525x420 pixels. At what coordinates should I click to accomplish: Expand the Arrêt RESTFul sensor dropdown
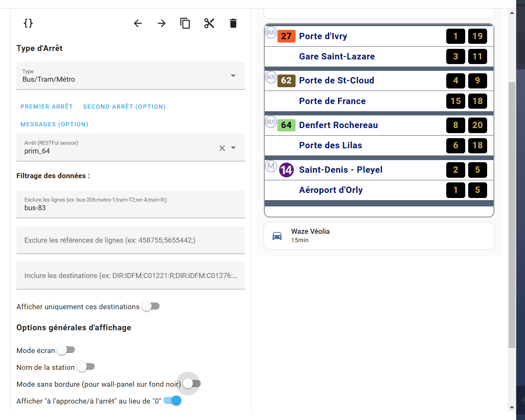(x=234, y=148)
